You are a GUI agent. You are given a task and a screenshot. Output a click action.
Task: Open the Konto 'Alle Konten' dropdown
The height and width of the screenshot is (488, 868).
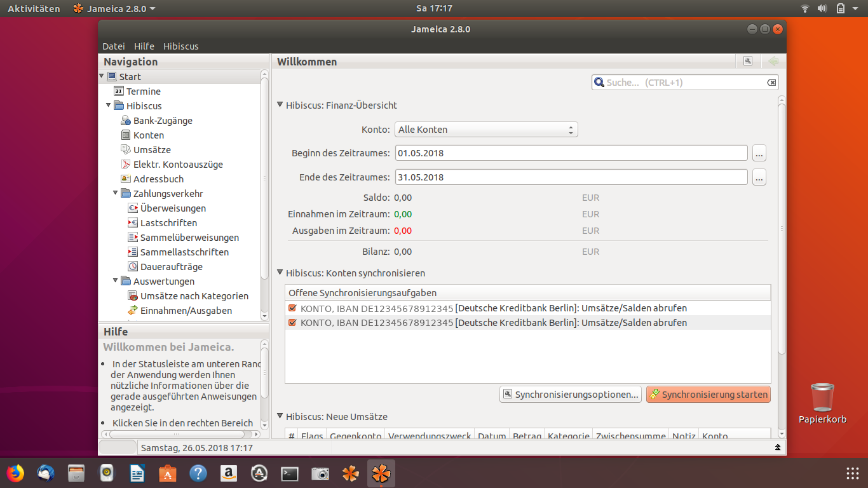(486, 130)
